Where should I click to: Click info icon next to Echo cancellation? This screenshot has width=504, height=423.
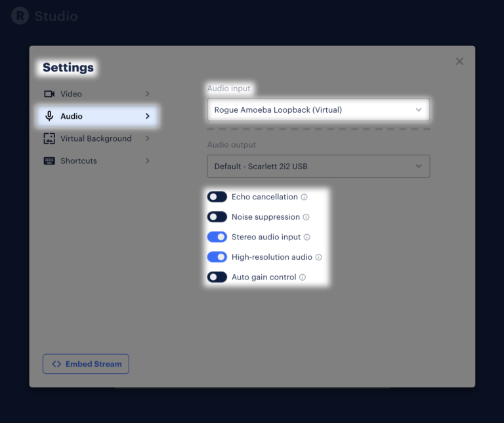[304, 197]
